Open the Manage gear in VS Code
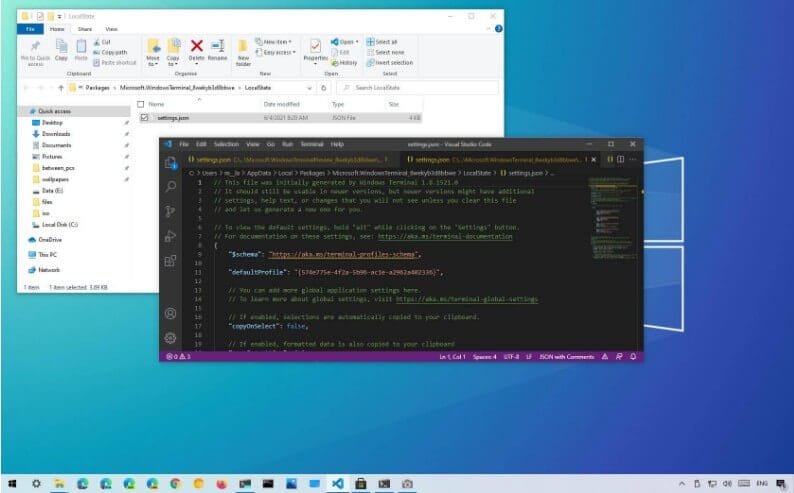794x493 pixels. (171, 338)
